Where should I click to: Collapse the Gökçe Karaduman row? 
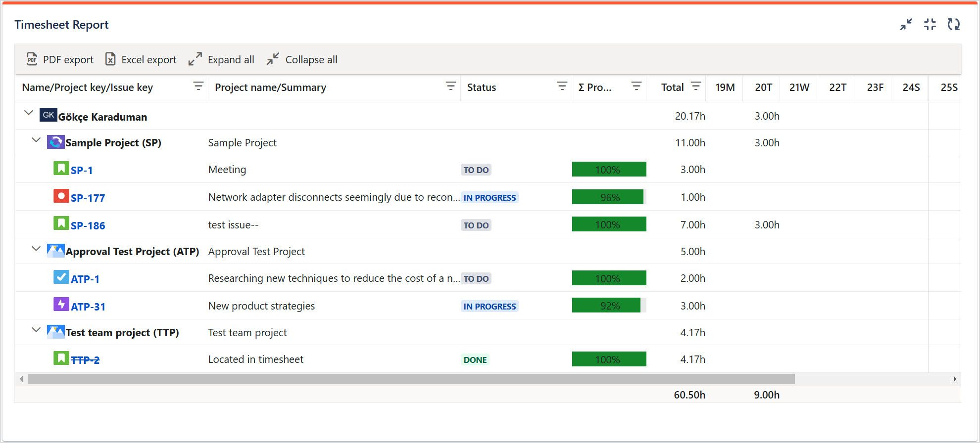(x=29, y=113)
